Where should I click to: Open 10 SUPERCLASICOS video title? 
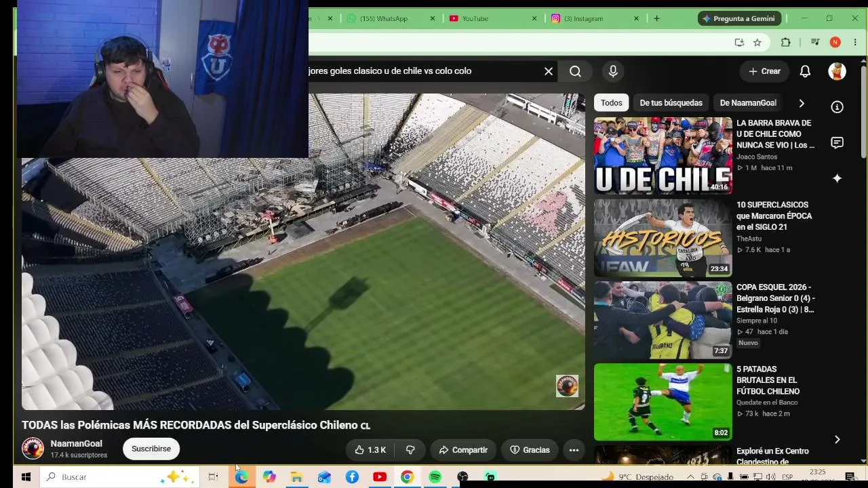(x=774, y=216)
